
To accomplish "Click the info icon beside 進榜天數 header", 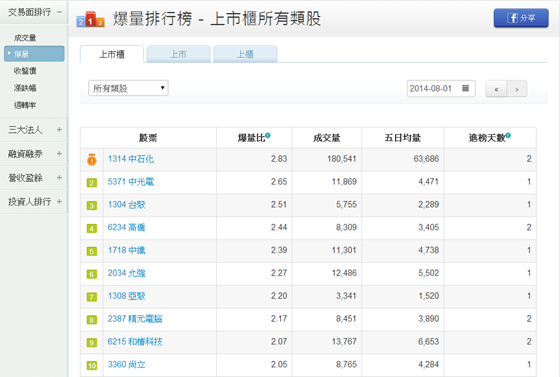I will pos(508,135).
